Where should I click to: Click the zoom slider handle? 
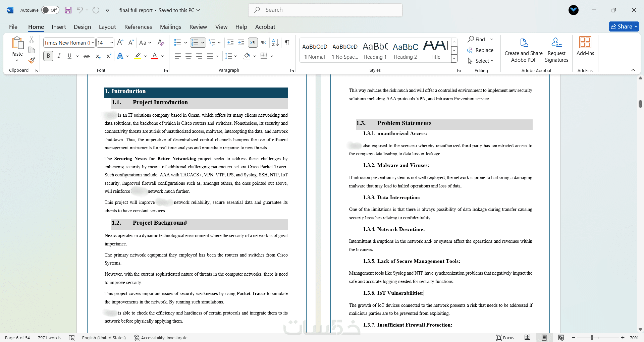click(592, 338)
